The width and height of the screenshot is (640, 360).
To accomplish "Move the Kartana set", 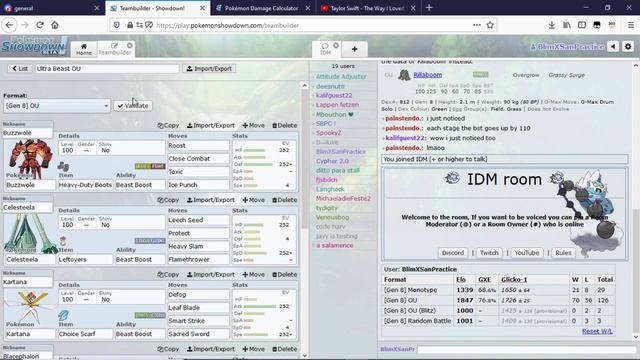I will click(253, 275).
